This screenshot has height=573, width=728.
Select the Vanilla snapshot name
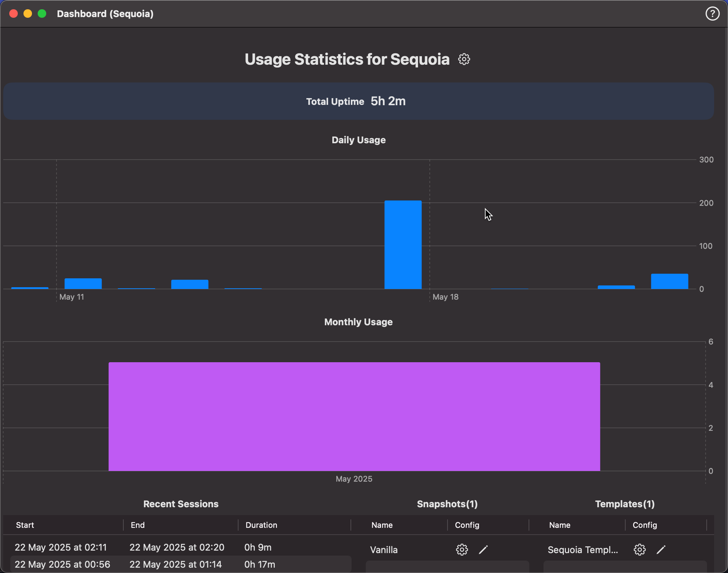pyautogui.click(x=383, y=550)
